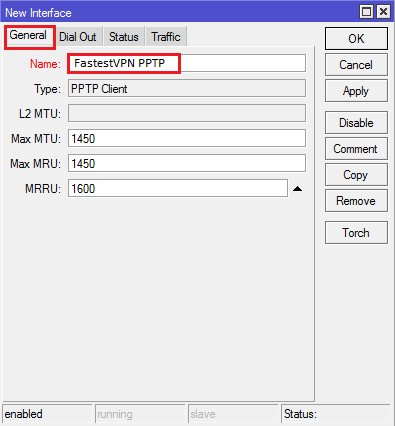The image size is (395, 426).
Task: Open the Torch tool
Action: pos(356,233)
